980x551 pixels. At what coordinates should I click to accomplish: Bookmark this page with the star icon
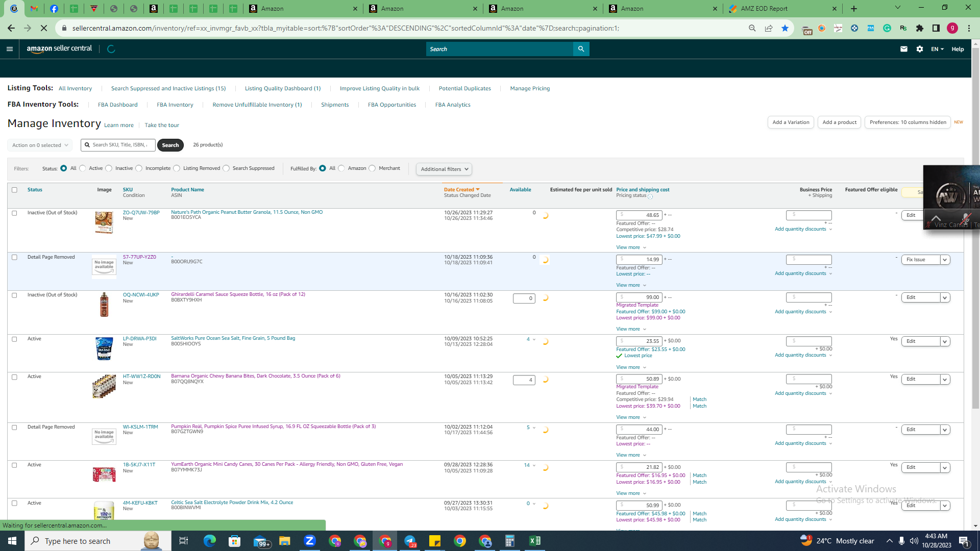click(x=785, y=28)
